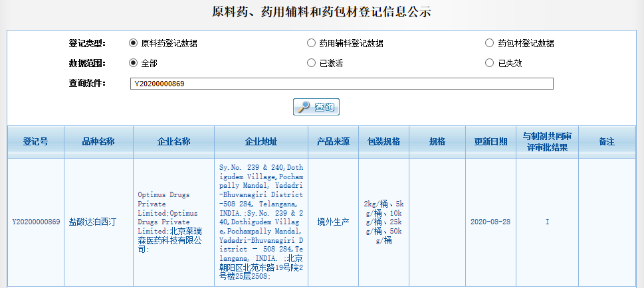Click review result I cell
This screenshot has width=644, height=288.
coord(548,222)
